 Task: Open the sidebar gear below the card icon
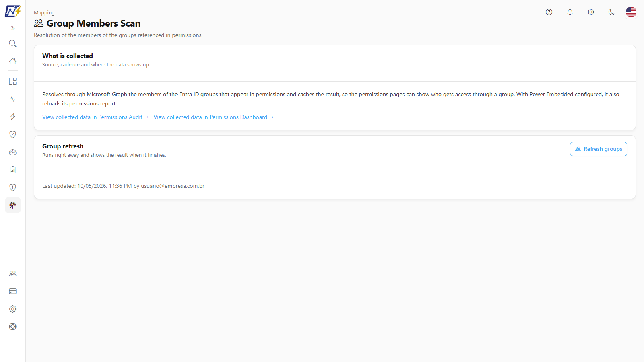pyautogui.click(x=13, y=309)
